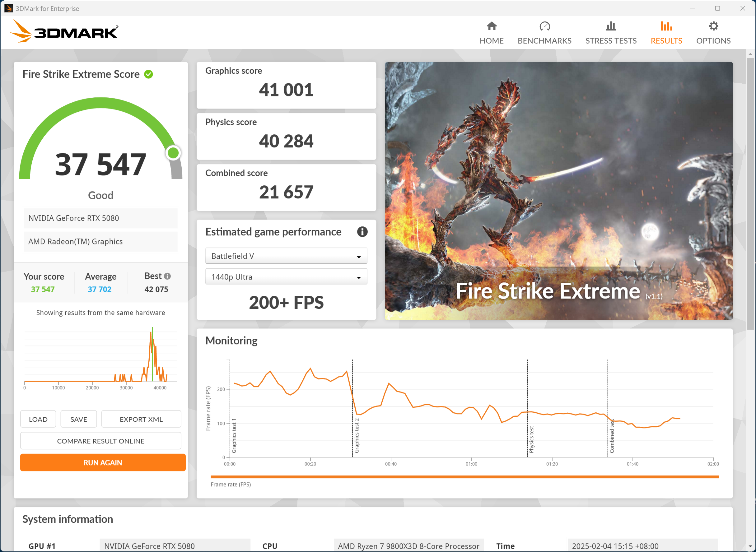This screenshot has height=552, width=756.
Task: Click the Best score 42 075
Action: pos(156,289)
